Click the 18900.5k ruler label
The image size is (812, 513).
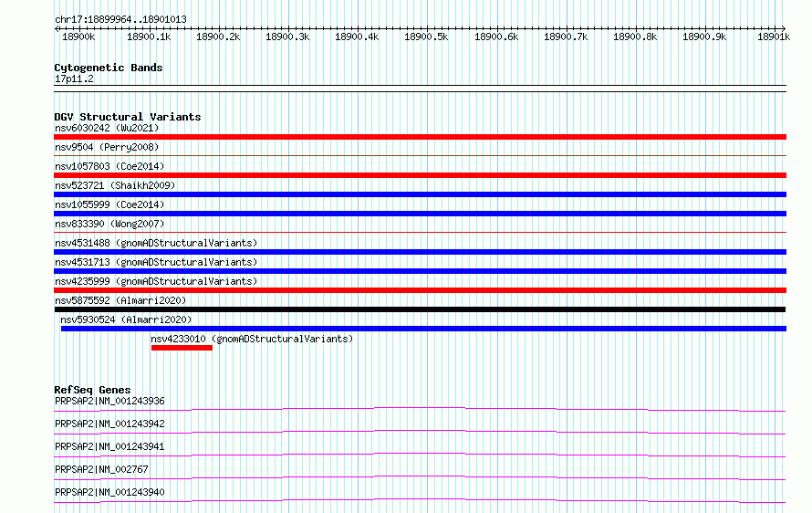(x=426, y=37)
